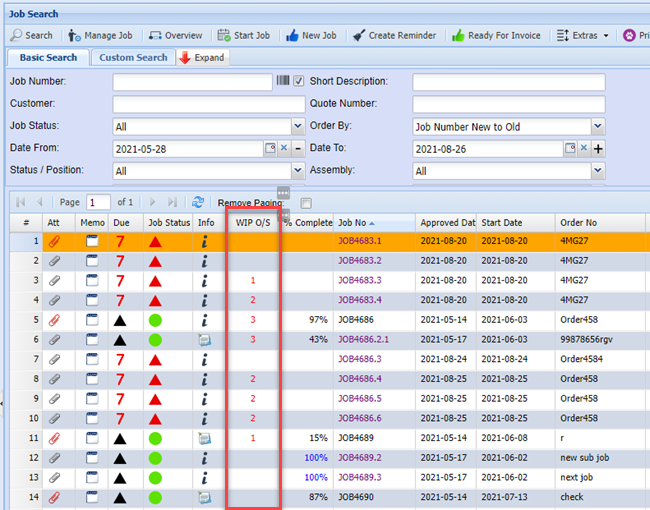Click the New Job thumbs-up icon
Screen dimensions: 650x510
(293, 35)
